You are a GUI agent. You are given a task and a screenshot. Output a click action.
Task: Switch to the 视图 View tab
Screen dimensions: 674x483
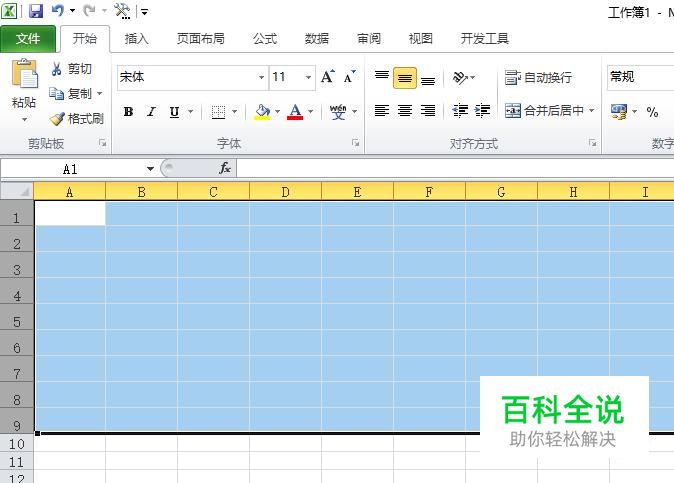[420, 39]
